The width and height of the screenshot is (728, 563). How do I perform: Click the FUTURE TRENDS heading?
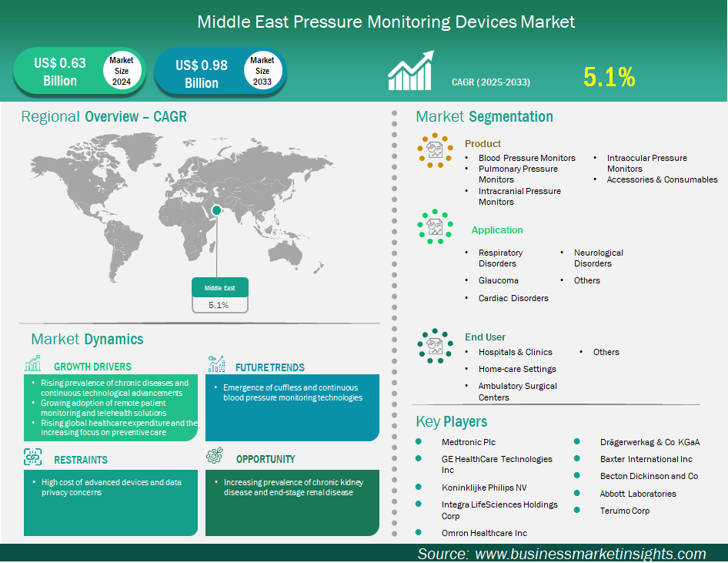point(270,367)
